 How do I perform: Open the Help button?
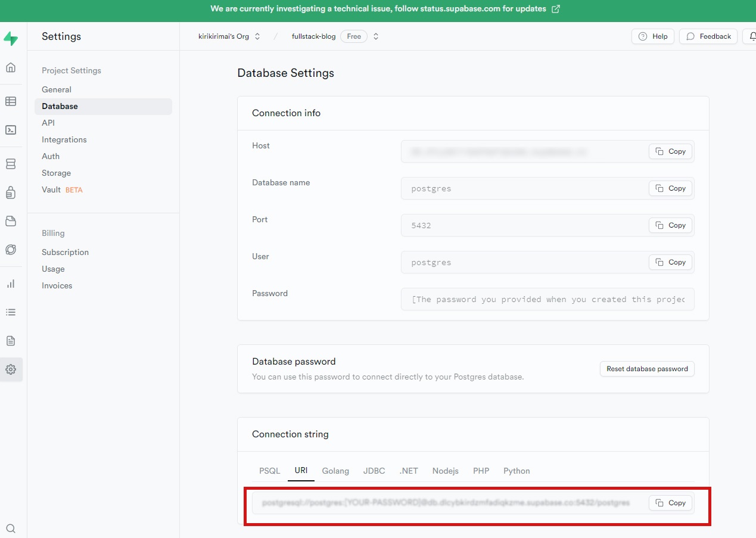pos(653,36)
